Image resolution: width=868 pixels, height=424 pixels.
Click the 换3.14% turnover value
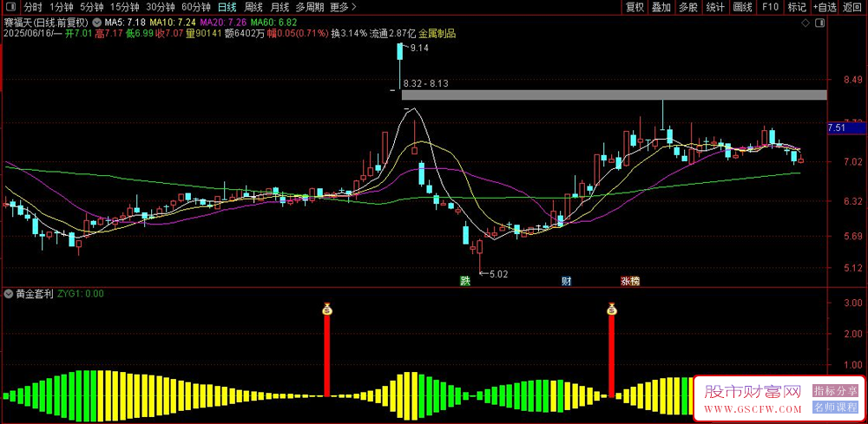349,34
